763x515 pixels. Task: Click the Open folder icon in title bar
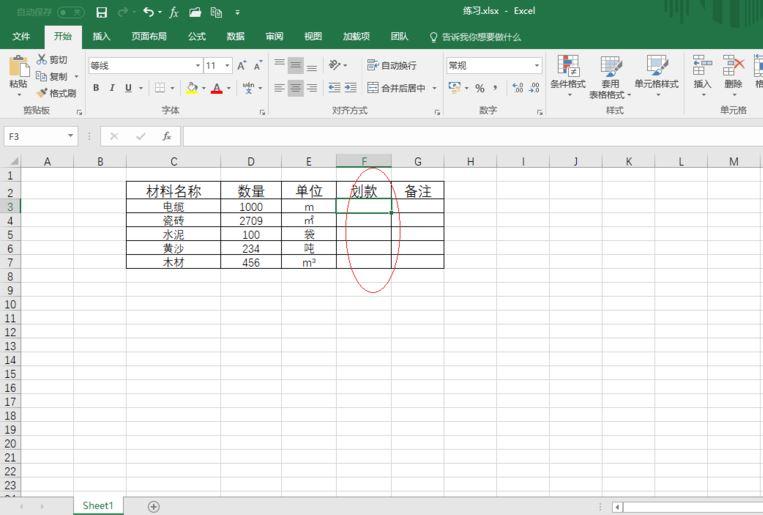[195, 12]
